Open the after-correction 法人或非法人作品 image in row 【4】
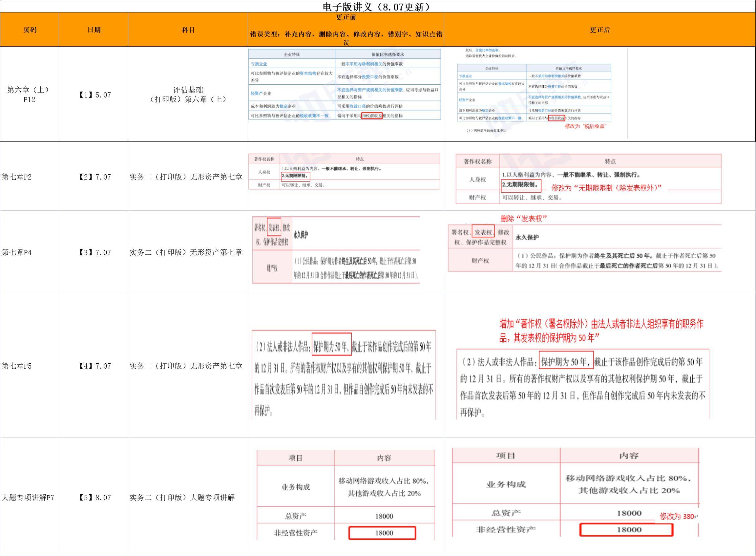 tap(583, 384)
